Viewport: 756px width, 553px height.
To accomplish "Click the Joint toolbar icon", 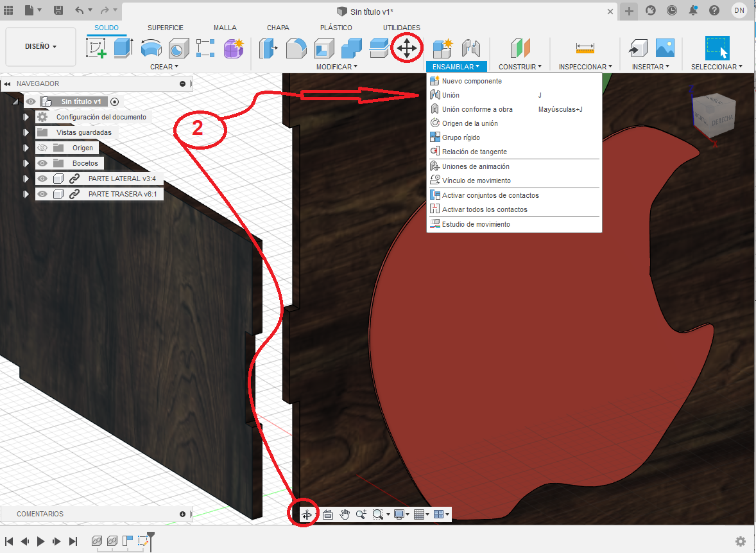I will (470, 48).
